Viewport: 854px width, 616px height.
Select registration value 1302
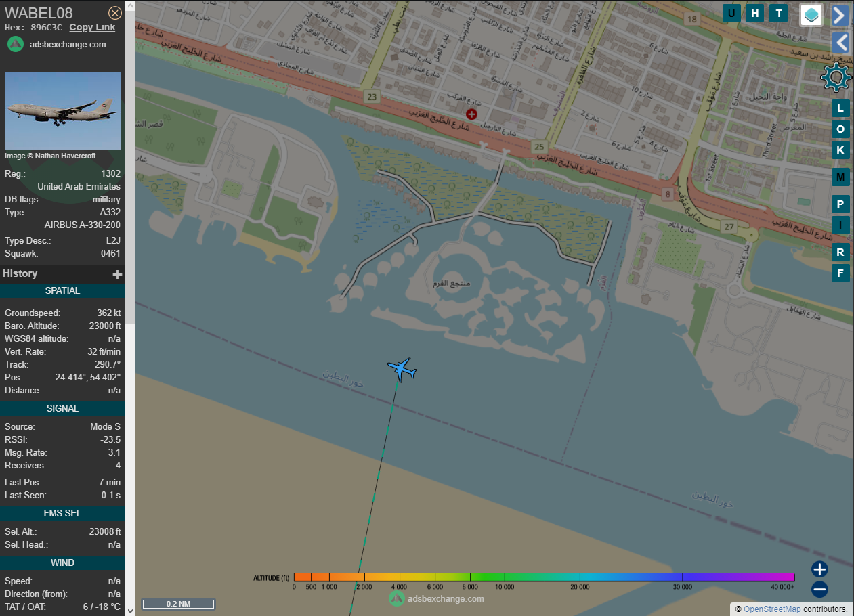111,173
